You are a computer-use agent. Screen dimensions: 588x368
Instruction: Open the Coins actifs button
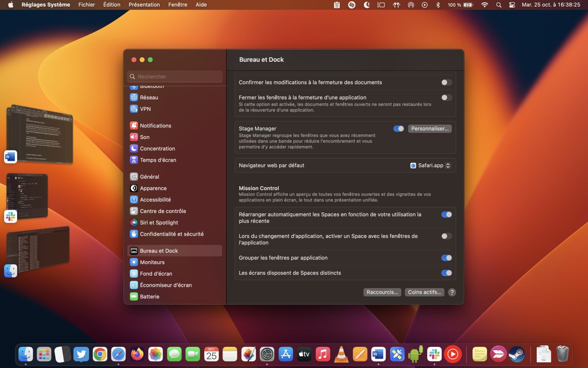coord(424,292)
